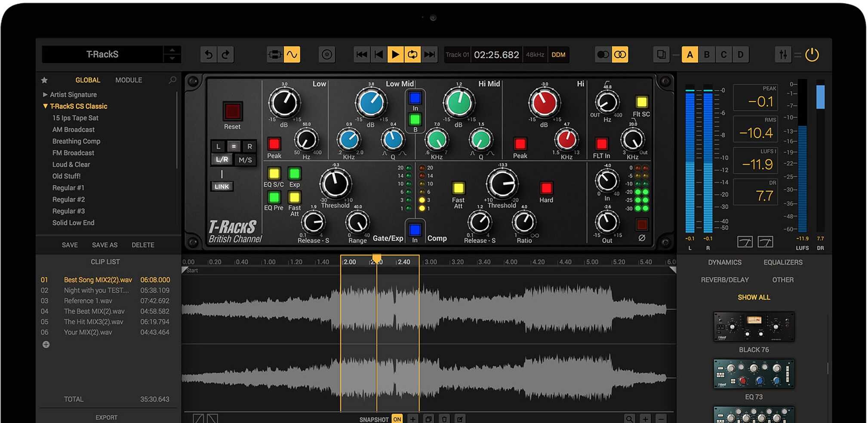The height and width of the screenshot is (423, 868).
Task: Toggle the EQ Pre button
Action: (x=274, y=197)
